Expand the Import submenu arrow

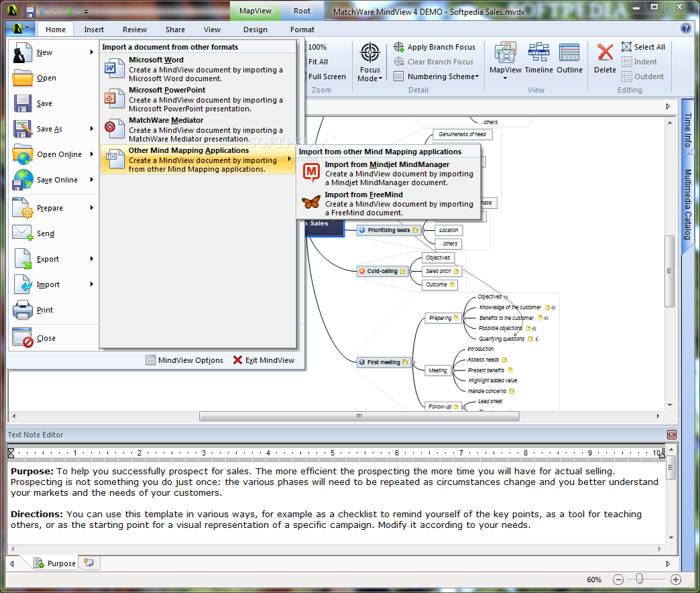pos(91,284)
